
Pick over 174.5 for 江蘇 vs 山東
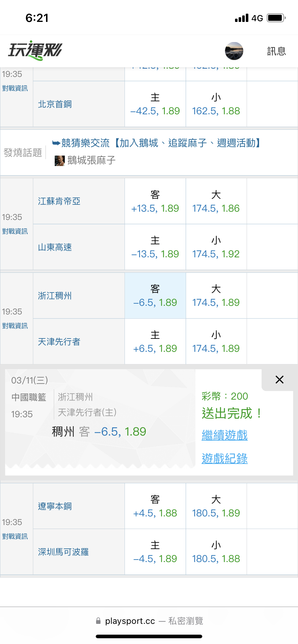click(216, 202)
